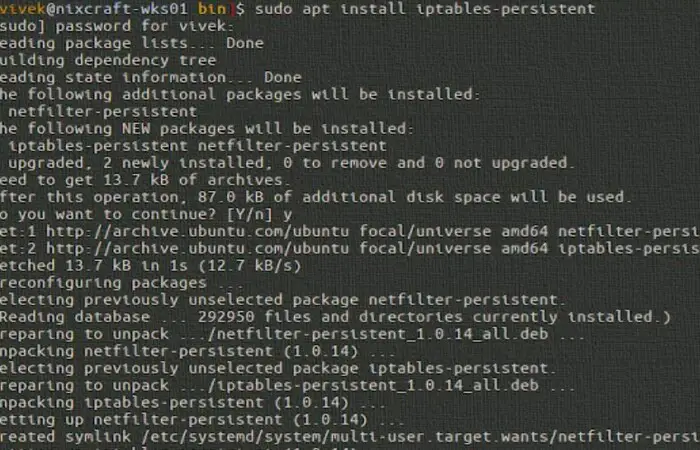The image size is (700, 450).
Task: Click the 'Building dependency tree' line
Action: click(108, 60)
